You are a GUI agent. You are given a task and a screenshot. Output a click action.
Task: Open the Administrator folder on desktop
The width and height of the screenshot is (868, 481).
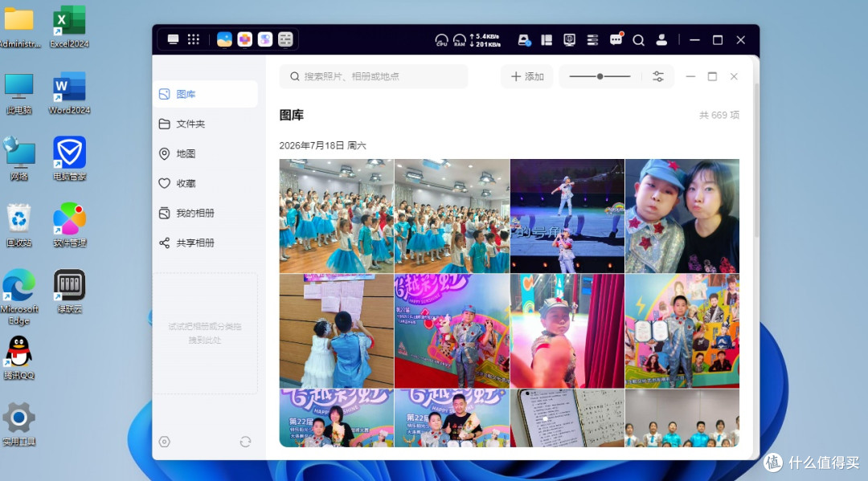coord(18,26)
